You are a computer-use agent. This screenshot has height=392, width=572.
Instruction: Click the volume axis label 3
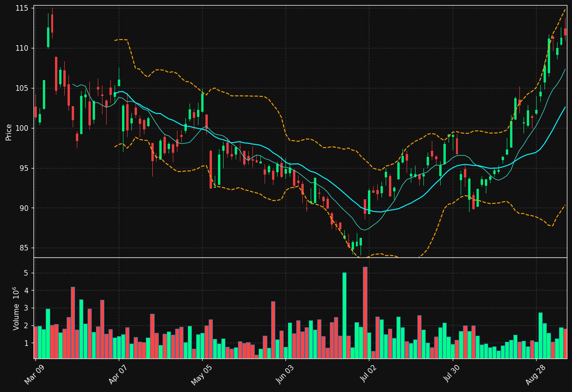point(27,308)
